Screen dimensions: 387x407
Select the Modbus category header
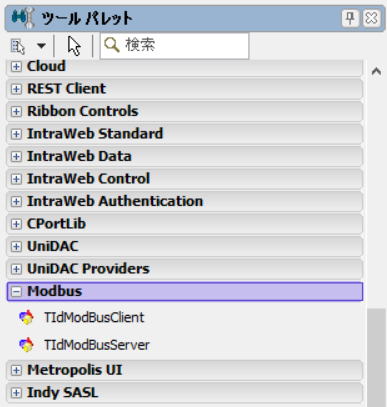(x=184, y=292)
